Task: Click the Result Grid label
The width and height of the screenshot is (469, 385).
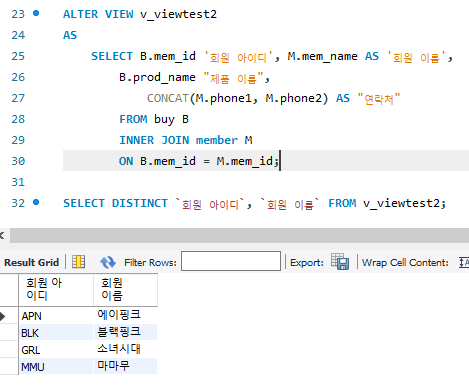Action: point(31,262)
